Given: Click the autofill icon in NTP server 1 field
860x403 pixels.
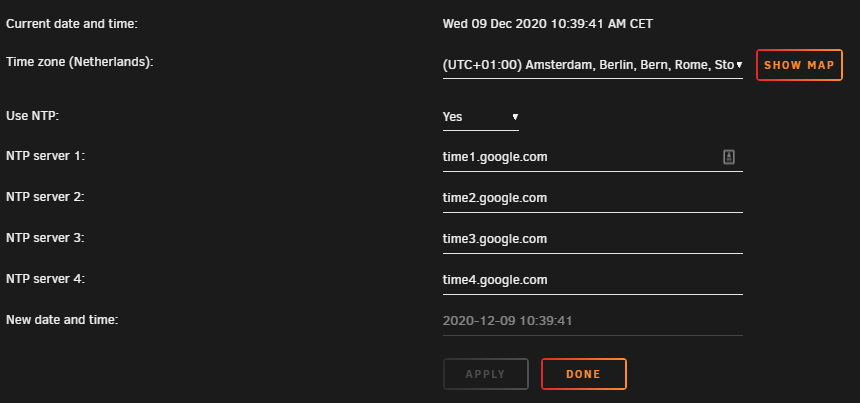Looking at the screenshot, I should [728, 157].
